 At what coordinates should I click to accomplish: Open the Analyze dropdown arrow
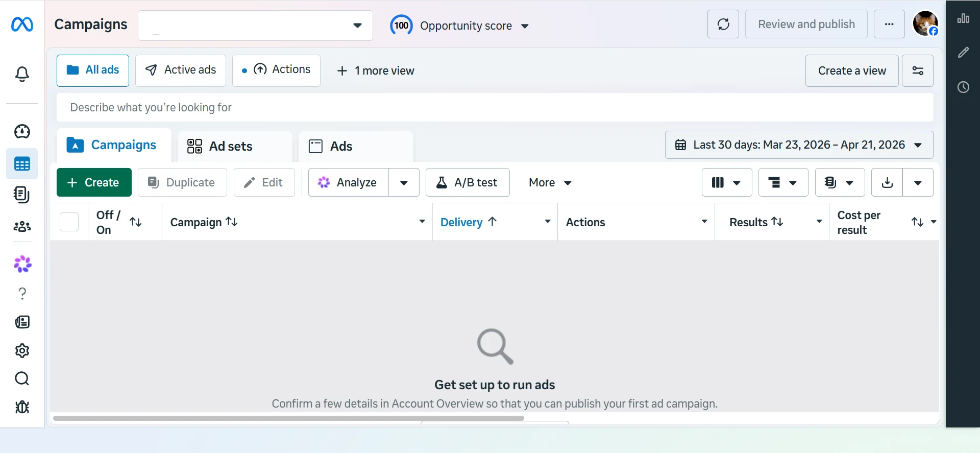pyautogui.click(x=404, y=182)
